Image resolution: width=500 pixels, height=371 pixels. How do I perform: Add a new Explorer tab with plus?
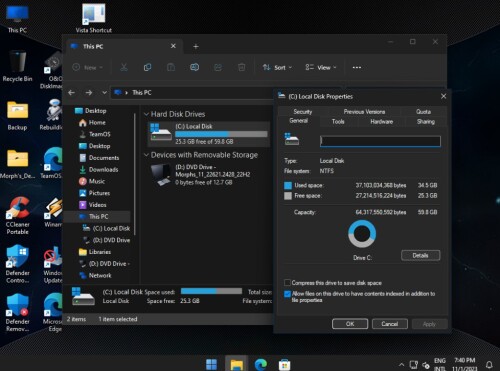point(196,46)
